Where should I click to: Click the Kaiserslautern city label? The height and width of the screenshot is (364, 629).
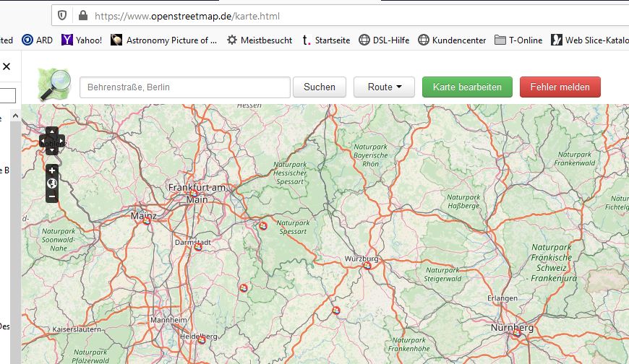[77, 329]
